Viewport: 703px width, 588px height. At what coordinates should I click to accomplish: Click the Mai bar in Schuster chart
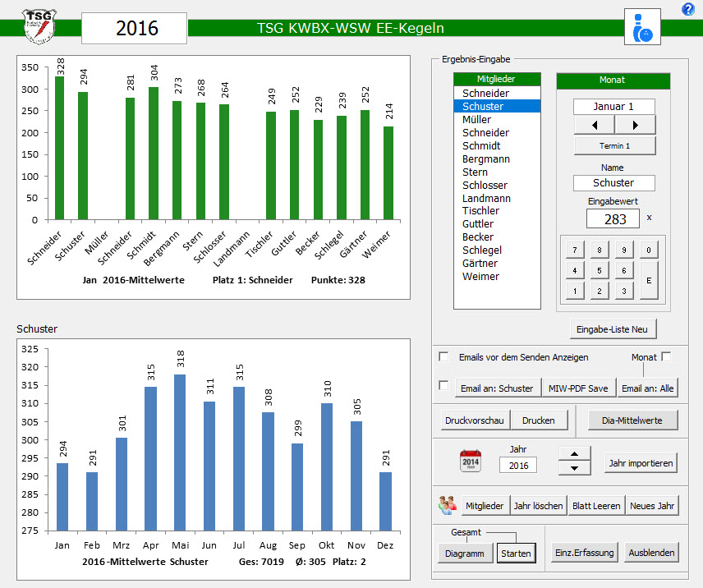180,452
